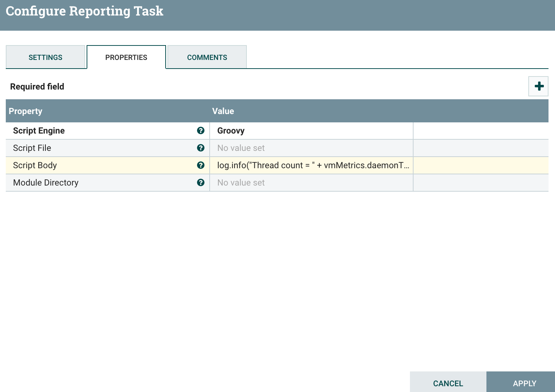Click the Script Body help question mark
This screenshot has height=392, width=555.
pos(201,165)
